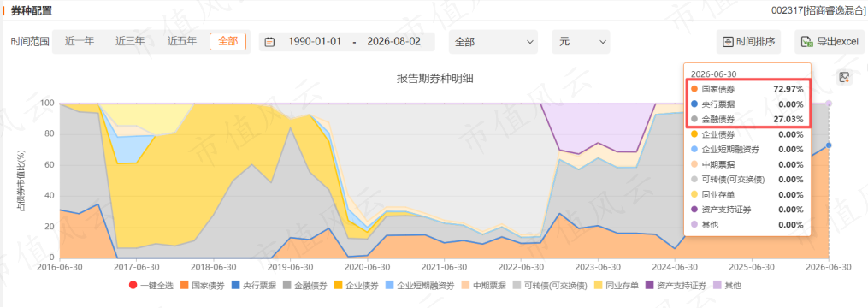Click the save chart image icon
The image size is (868, 308).
pyautogui.click(x=844, y=78)
